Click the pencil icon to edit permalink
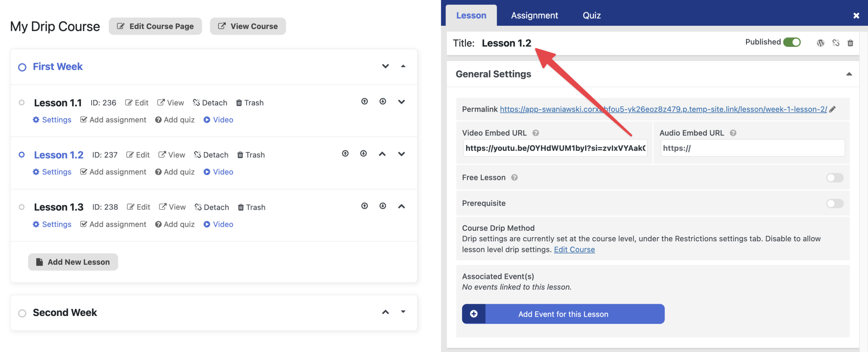 tap(832, 109)
